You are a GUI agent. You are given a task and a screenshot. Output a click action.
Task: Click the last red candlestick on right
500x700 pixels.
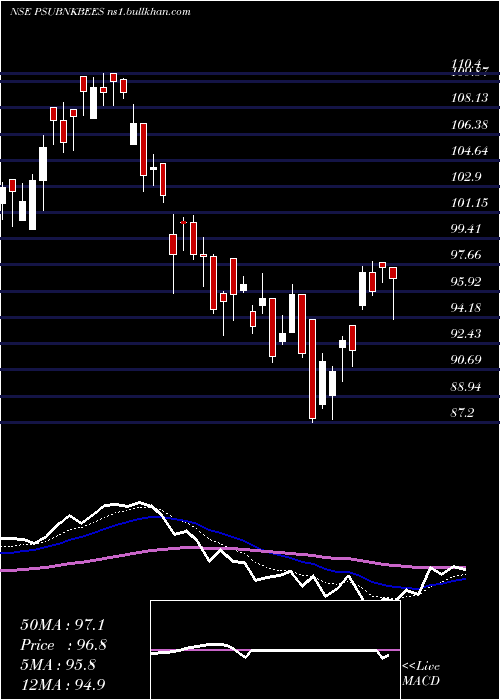click(393, 273)
